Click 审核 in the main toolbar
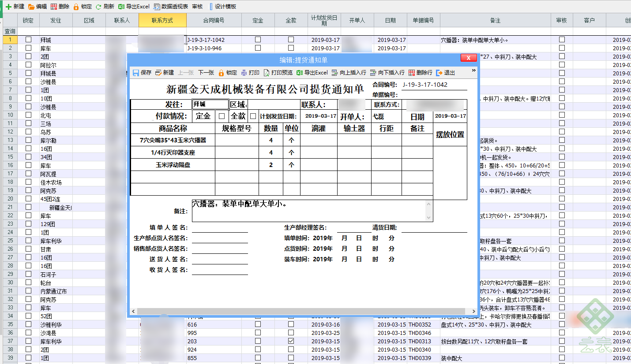 pyautogui.click(x=197, y=7)
